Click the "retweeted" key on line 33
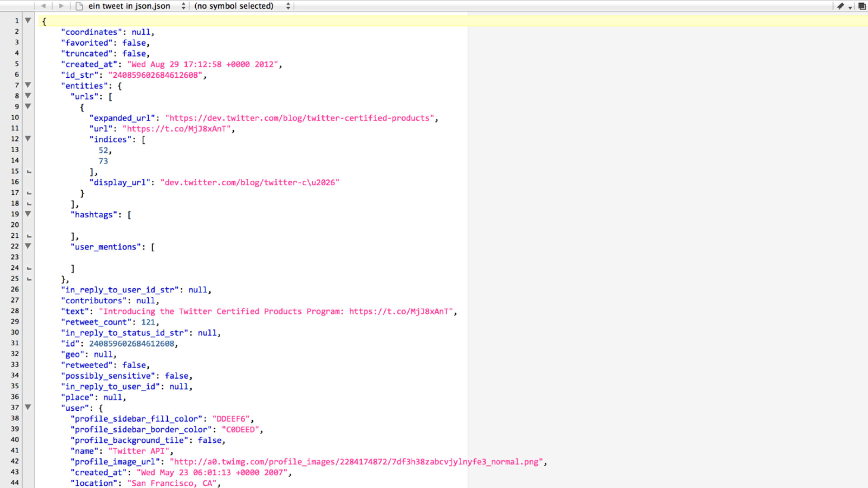868x488 pixels. [x=87, y=365]
